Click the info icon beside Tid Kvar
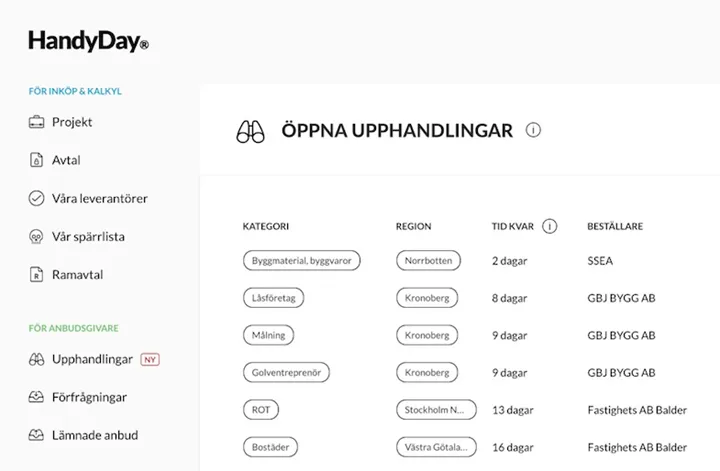This screenshot has width=720, height=471. point(550,226)
